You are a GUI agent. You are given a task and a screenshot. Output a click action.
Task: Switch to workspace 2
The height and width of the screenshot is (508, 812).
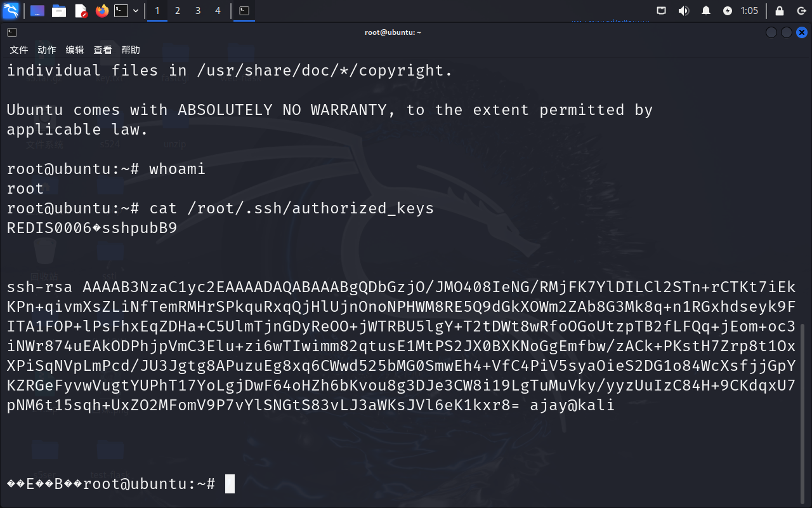coord(178,11)
